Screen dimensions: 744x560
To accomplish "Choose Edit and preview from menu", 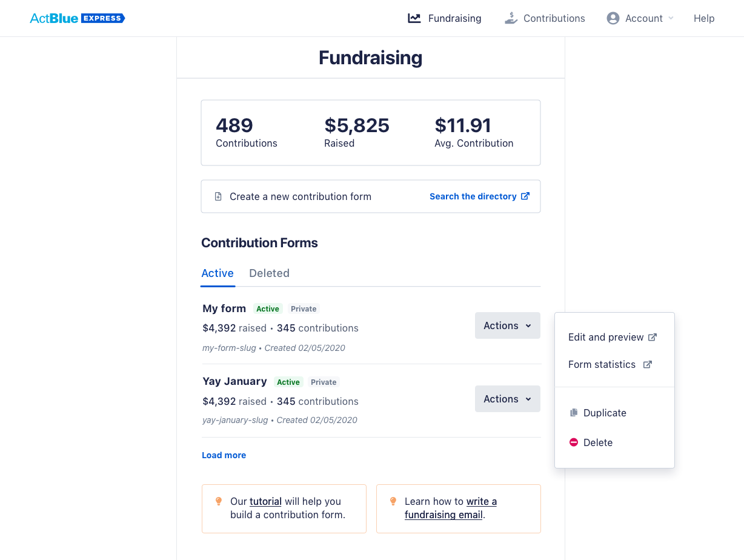I will pyautogui.click(x=606, y=337).
